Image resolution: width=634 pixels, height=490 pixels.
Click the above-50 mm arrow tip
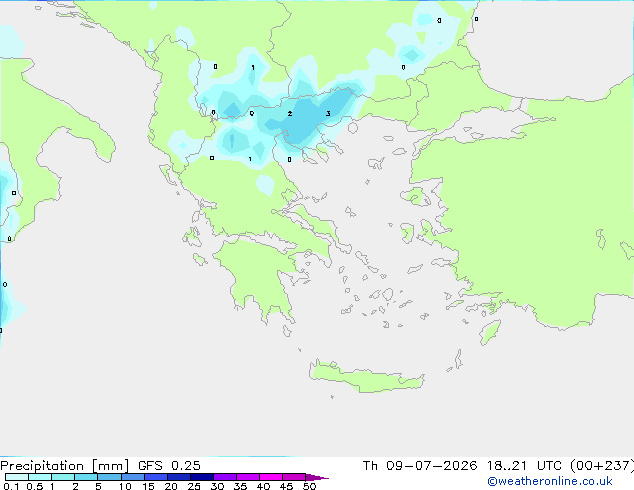coord(317,477)
